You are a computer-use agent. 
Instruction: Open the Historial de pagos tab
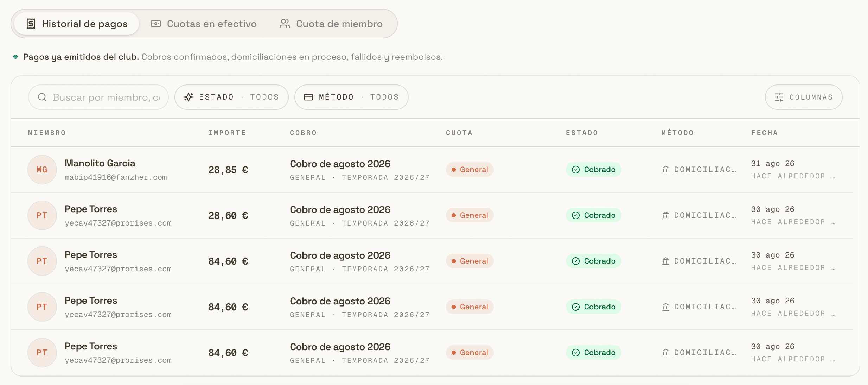tap(77, 24)
